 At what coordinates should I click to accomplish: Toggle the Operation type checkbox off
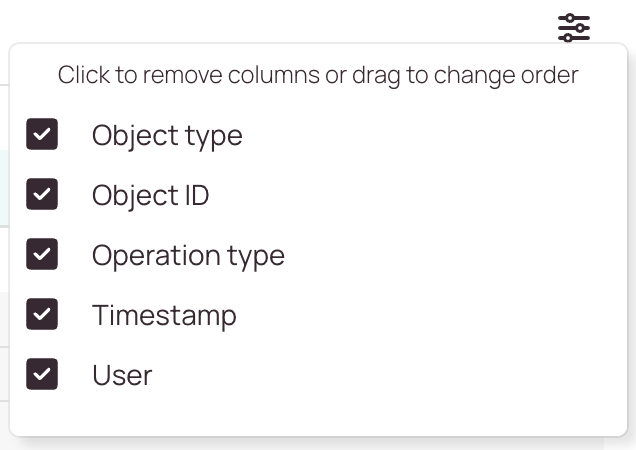coord(42,254)
